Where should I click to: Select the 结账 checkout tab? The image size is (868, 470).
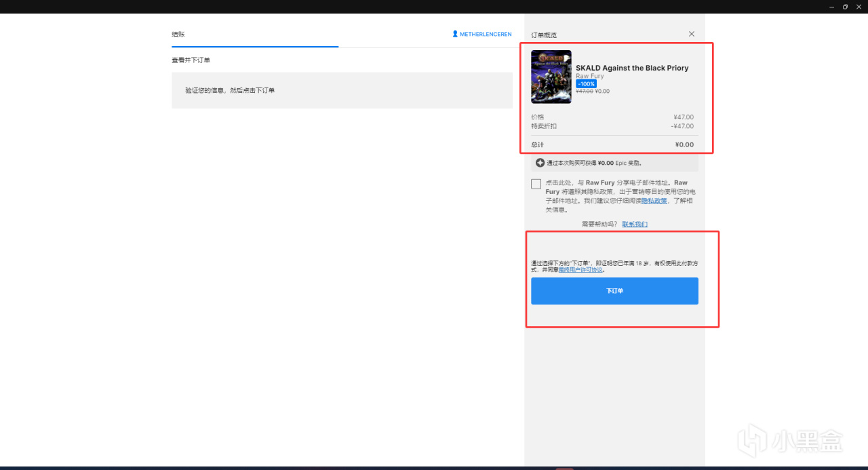[178, 34]
